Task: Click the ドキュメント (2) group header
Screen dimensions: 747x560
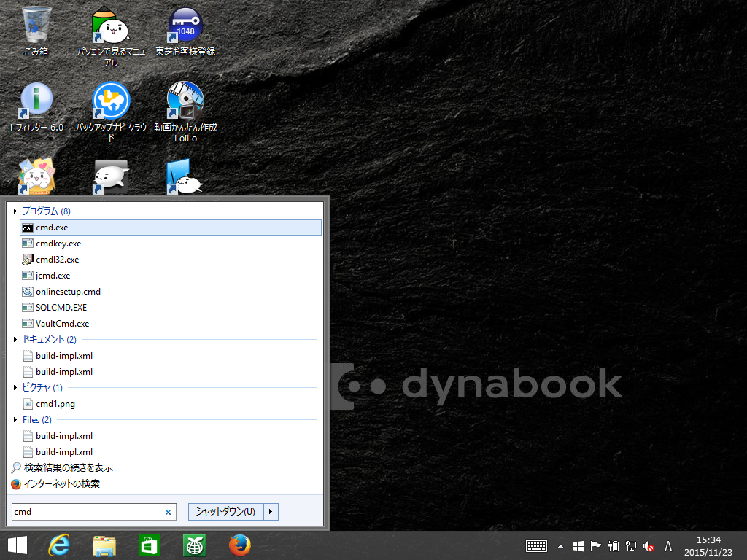Action: click(x=49, y=339)
